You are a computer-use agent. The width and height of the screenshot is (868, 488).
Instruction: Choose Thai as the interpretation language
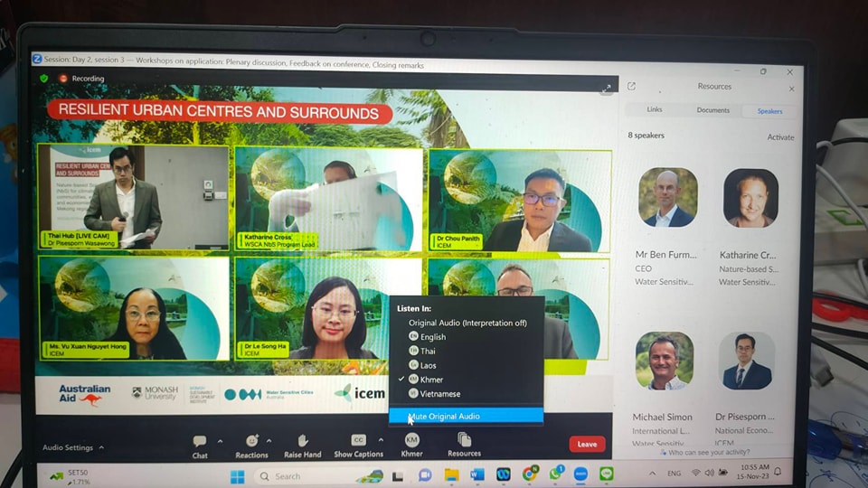[x=429, y=351]
